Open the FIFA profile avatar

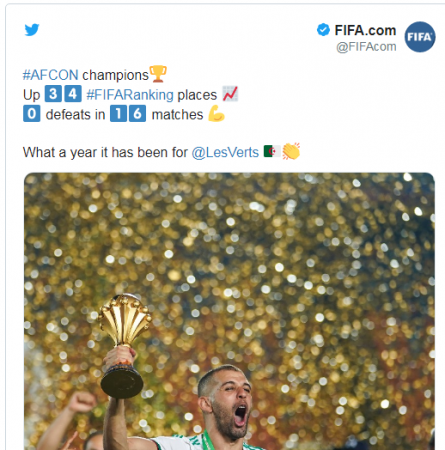[x=420, y=37]
